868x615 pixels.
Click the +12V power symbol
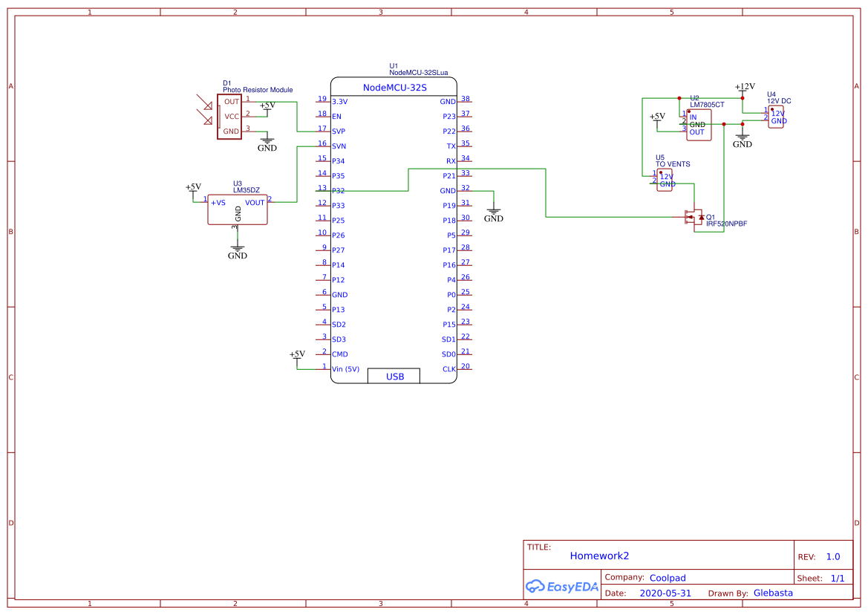coord(744,88)
